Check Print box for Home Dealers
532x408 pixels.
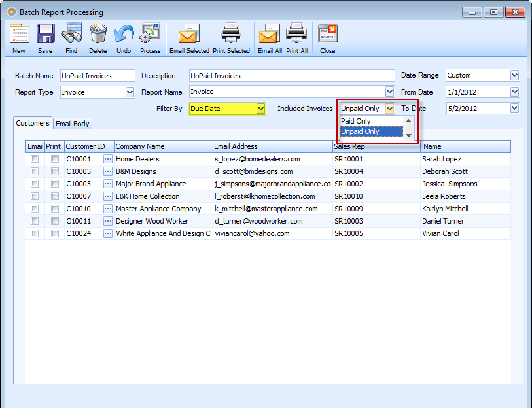tap(54, 159)
